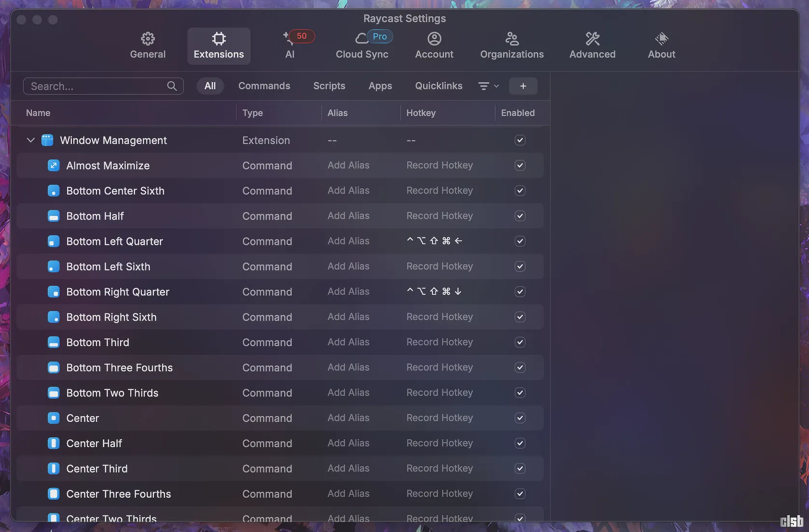Select the Bottom Two Thirds row name

tap(112, 393)
